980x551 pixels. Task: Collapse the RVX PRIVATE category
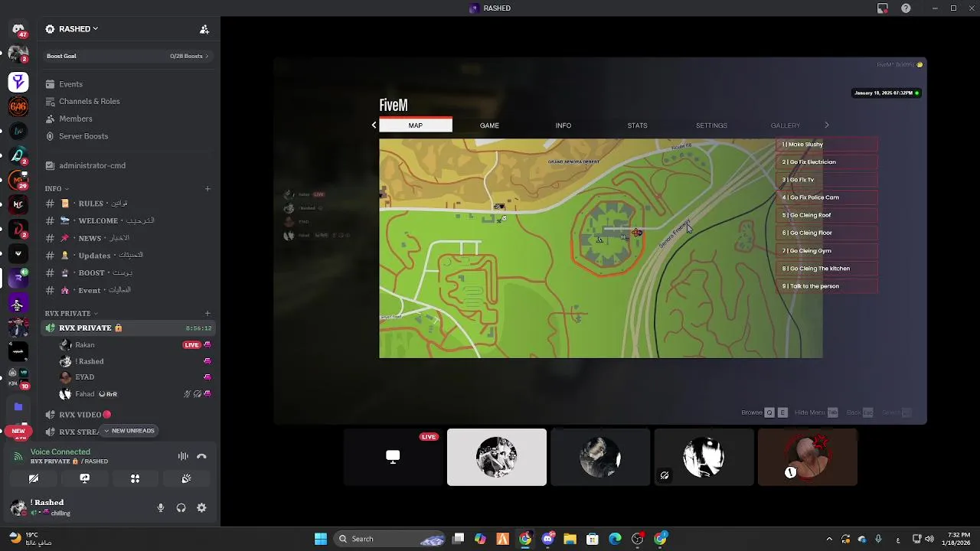pos(72,313)
